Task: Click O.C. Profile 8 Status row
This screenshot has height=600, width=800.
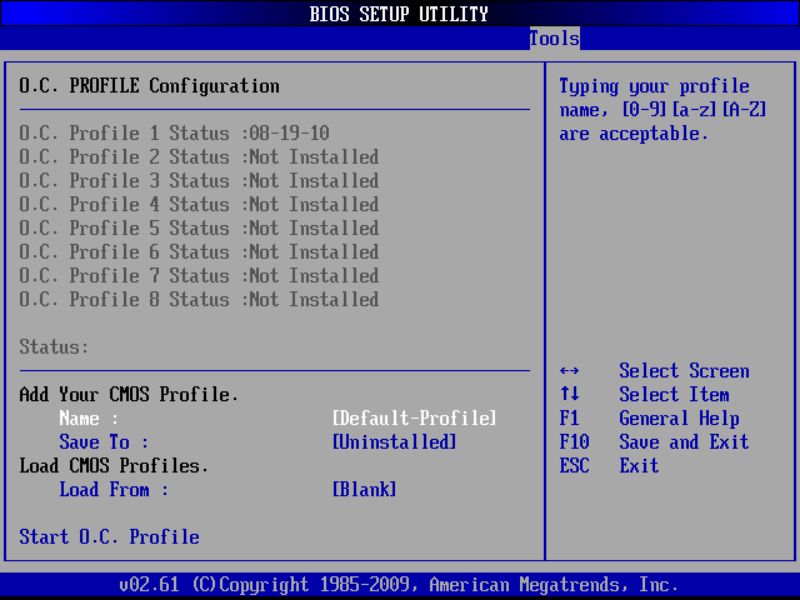Action: point(199,299)
